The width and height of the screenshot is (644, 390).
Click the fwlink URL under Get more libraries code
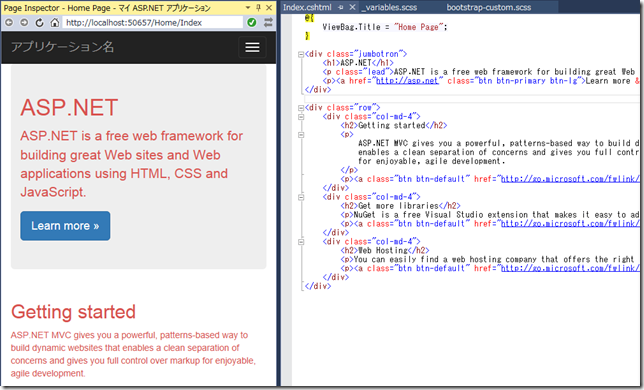click(570, 224)
